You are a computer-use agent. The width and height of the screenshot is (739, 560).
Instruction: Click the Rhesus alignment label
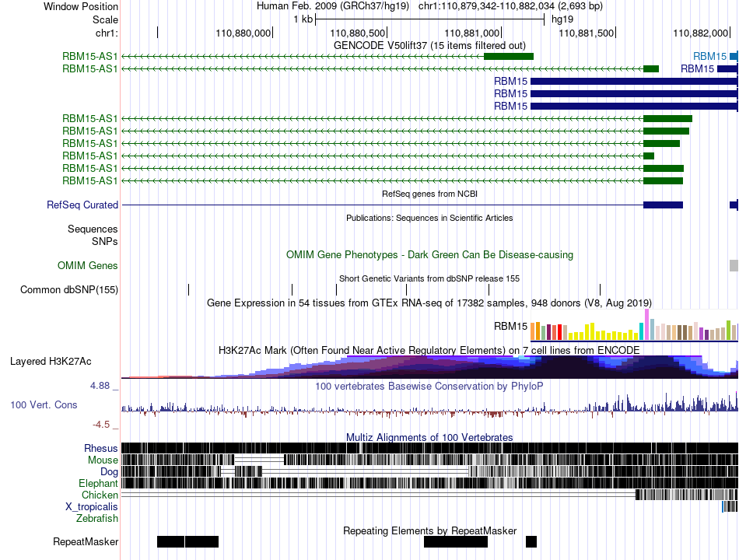[x=101, y=448]
